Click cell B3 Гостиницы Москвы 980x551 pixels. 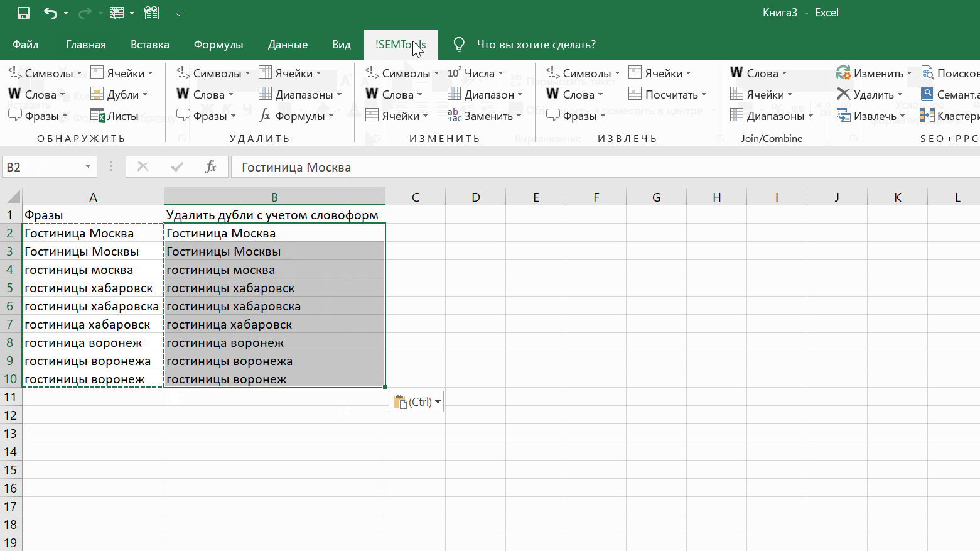(x=274, y=251)
